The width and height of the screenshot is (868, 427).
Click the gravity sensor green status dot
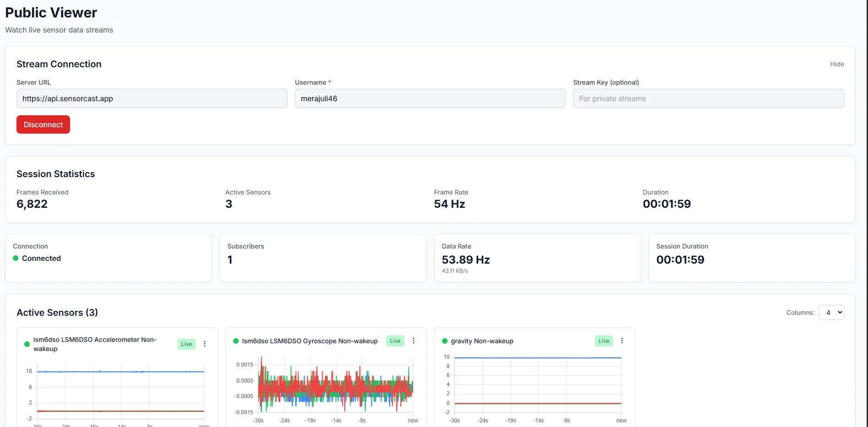(444, 341)
